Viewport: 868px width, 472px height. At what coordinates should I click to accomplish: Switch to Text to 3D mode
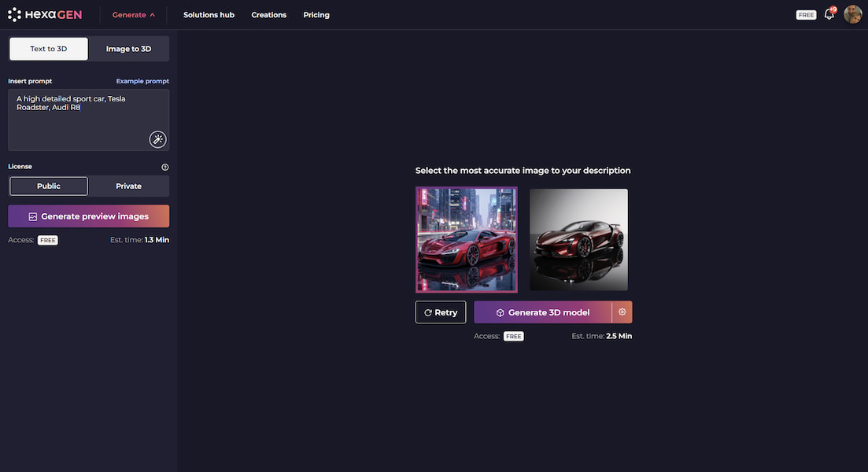coord(49,49)
